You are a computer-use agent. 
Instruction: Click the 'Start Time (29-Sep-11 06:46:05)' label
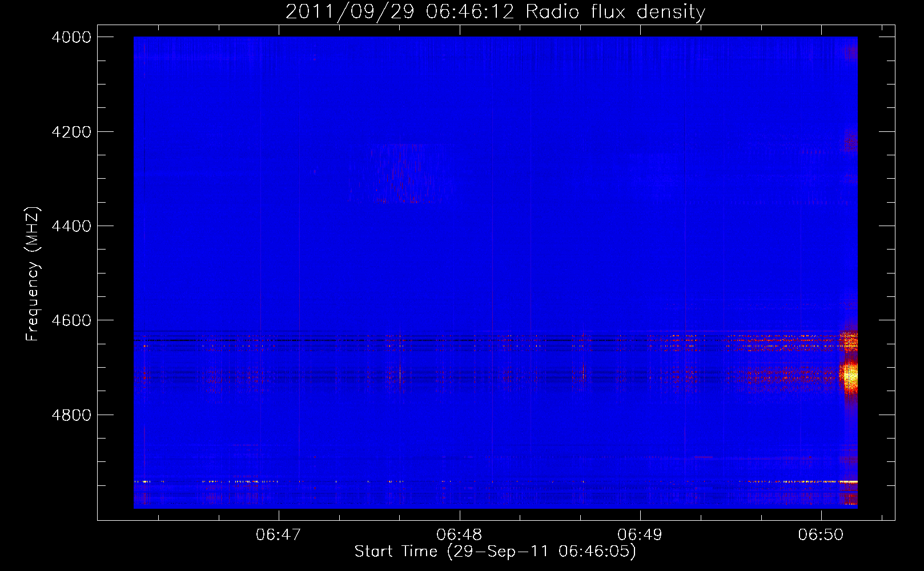click(495, 552)
